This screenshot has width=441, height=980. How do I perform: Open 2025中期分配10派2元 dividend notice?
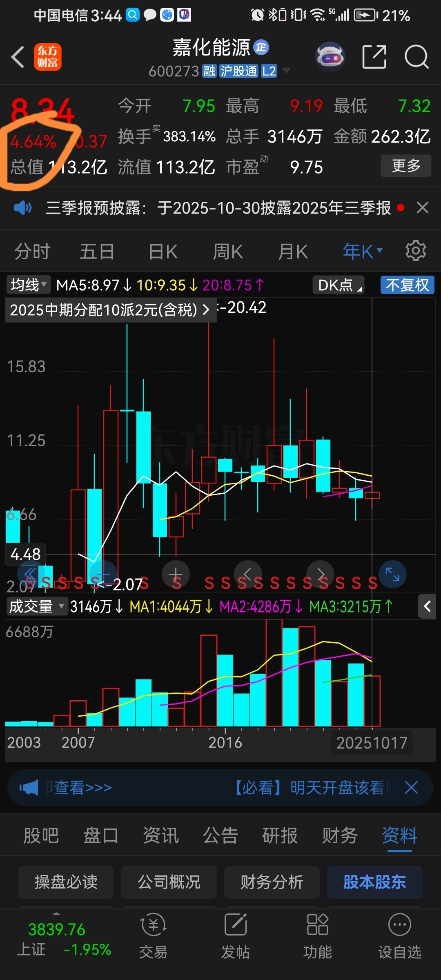point(110,310)
